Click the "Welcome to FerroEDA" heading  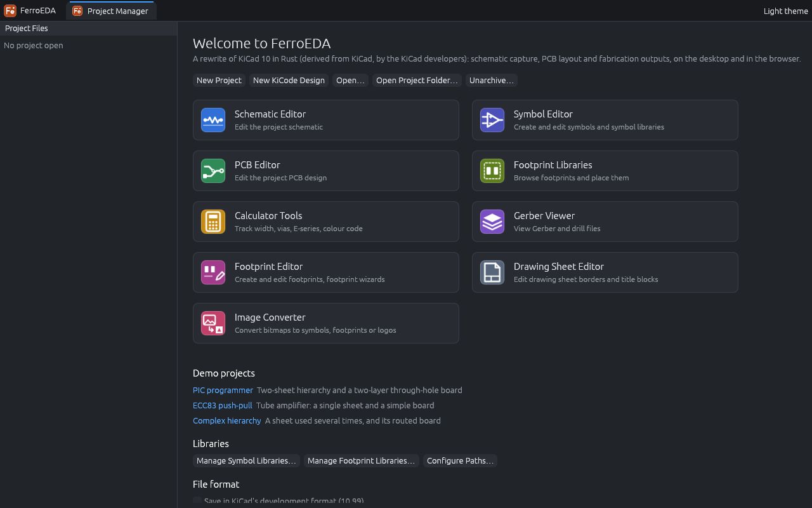click(x=261, y=43)
